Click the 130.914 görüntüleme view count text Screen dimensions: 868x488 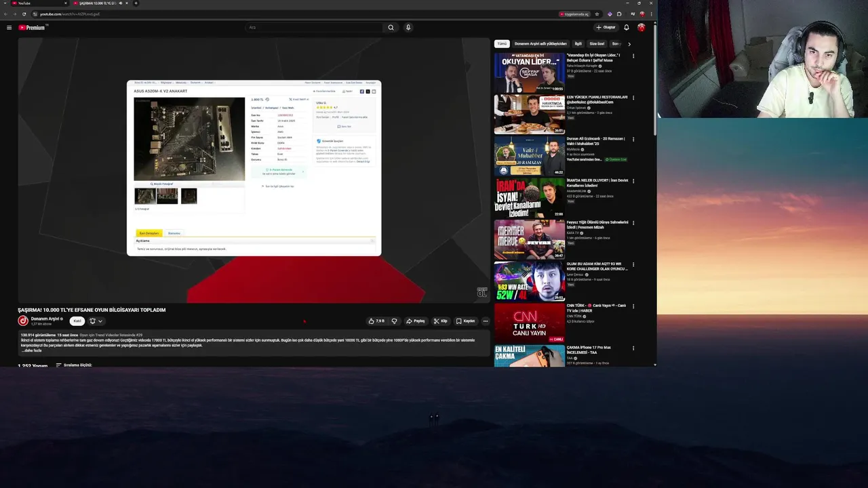(x=38, y=335)
